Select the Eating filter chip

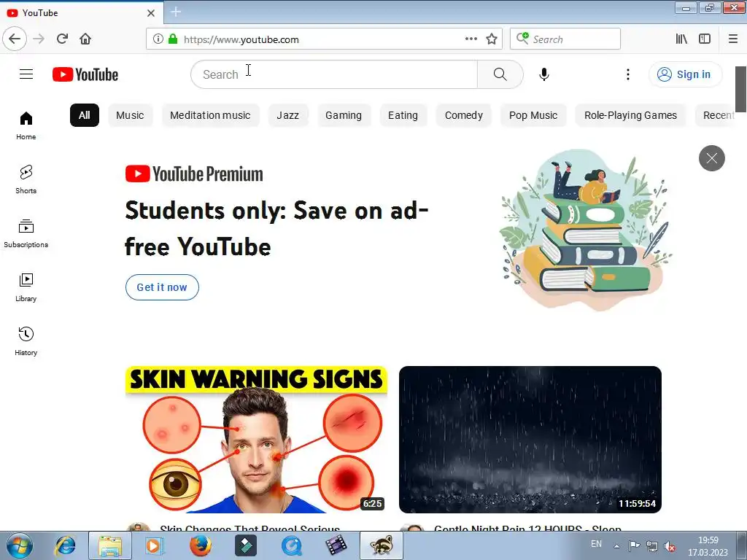tap(403, 115)
